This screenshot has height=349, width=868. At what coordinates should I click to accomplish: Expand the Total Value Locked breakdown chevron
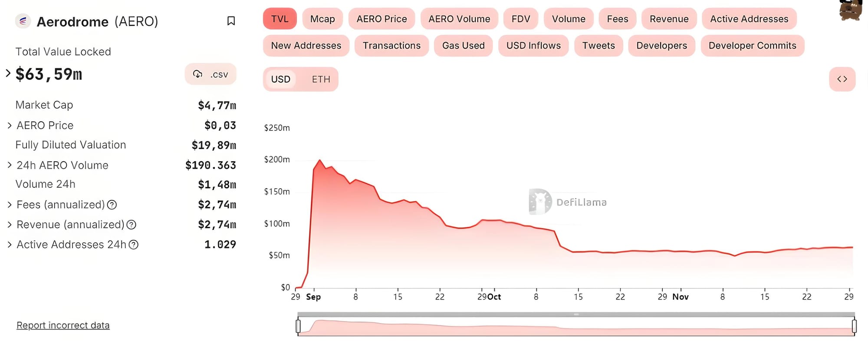click(x=8, y=73)
